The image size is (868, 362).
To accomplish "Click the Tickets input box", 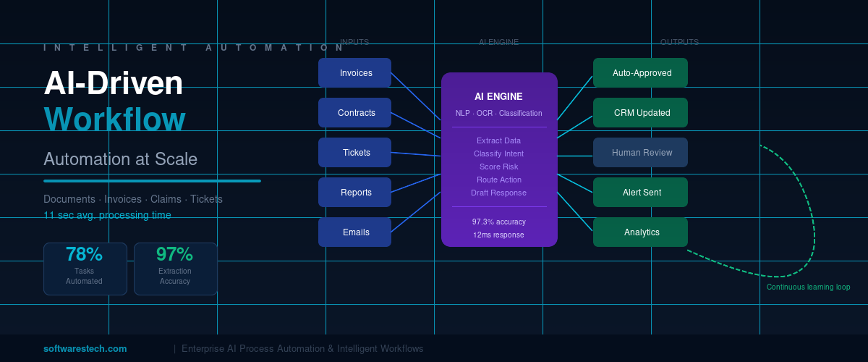I will point(354,152).
